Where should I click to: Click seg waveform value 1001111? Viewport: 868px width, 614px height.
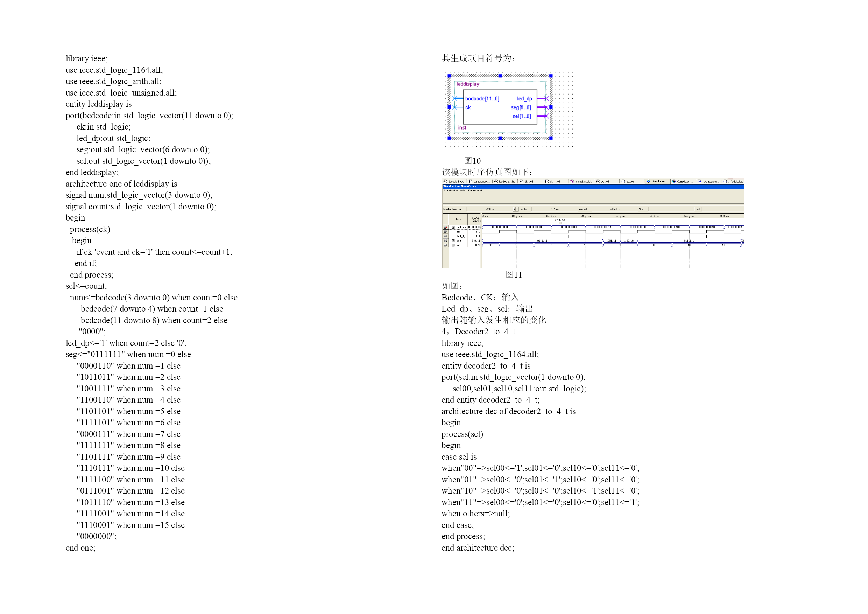611,241
